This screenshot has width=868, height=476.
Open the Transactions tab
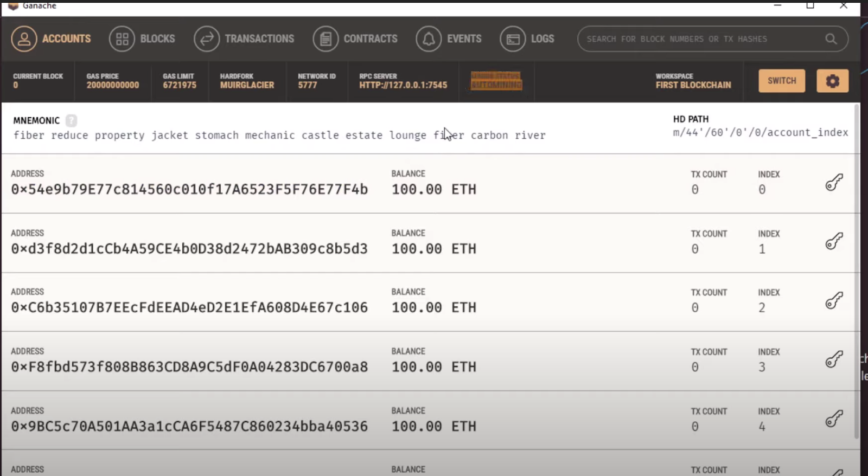pos(244,39)
